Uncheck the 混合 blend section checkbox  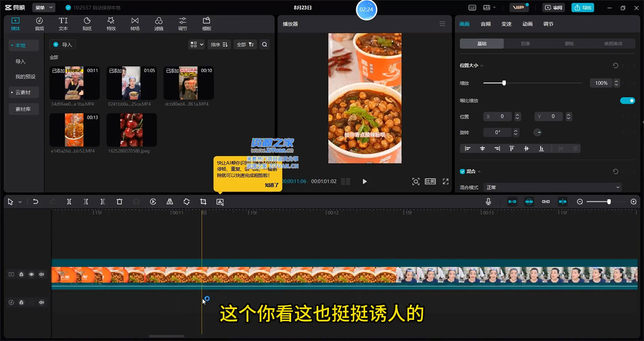pos(462,171)
